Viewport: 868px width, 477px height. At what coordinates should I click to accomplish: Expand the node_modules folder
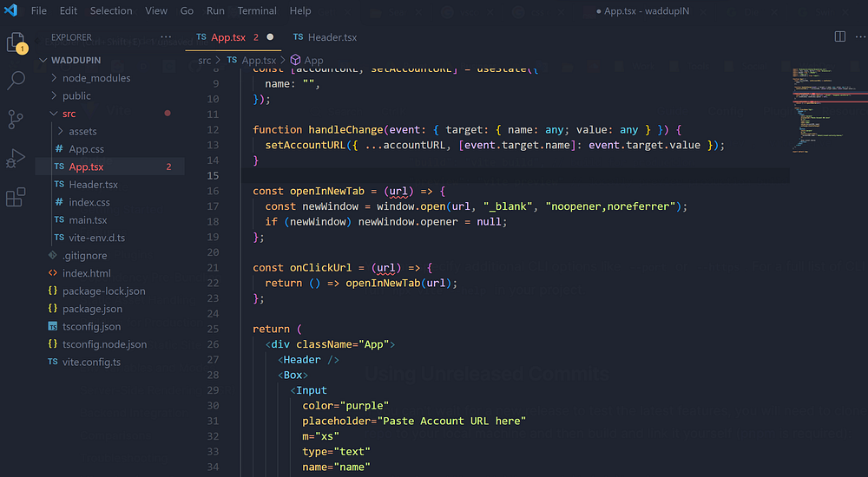point(54,78)
